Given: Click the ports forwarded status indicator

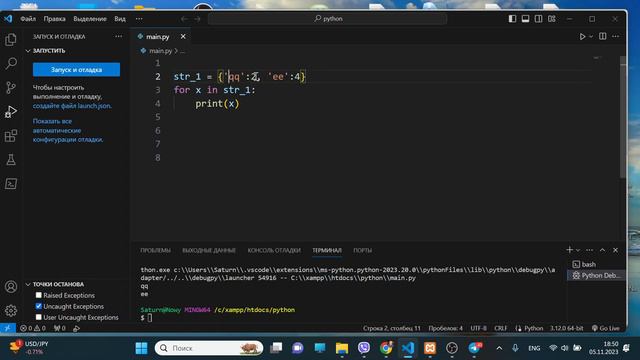Looking at the screenshot, I should click(x=60, y=328).
